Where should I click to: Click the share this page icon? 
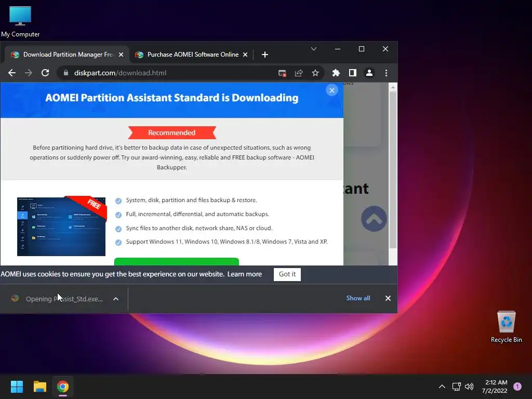tap(299, 73)
